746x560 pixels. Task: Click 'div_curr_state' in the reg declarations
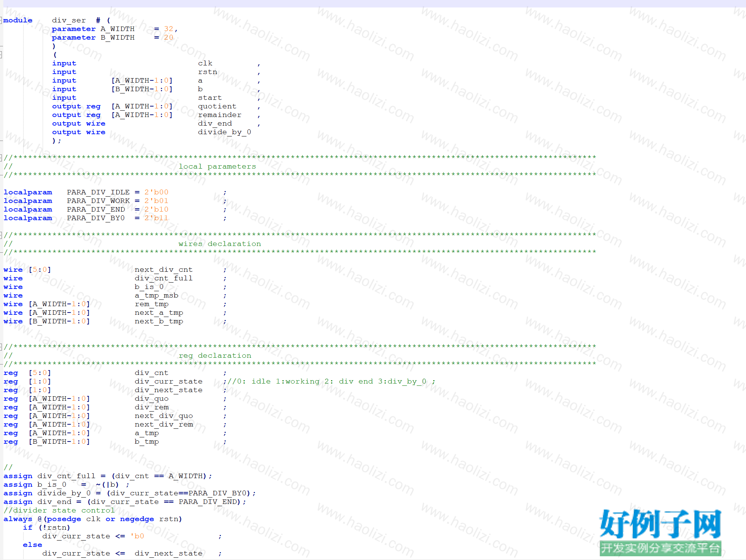[x=169, y=381]
